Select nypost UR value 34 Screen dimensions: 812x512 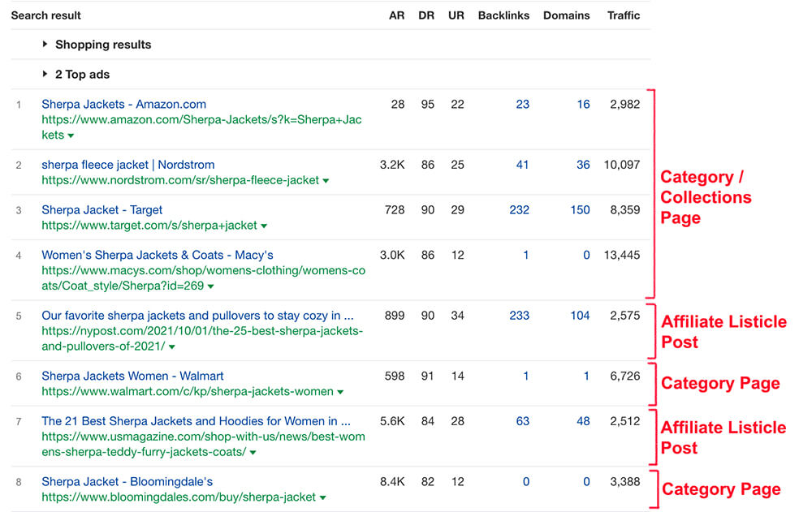457,316
